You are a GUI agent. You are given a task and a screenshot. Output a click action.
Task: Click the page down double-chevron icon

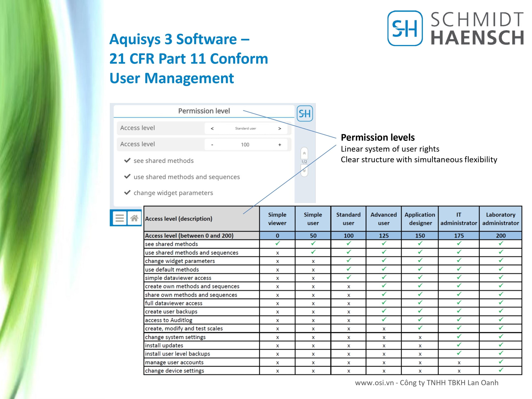304,171
